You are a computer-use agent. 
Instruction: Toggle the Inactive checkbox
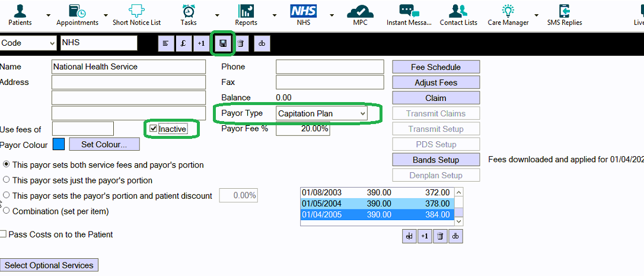(x=153, y=129)
